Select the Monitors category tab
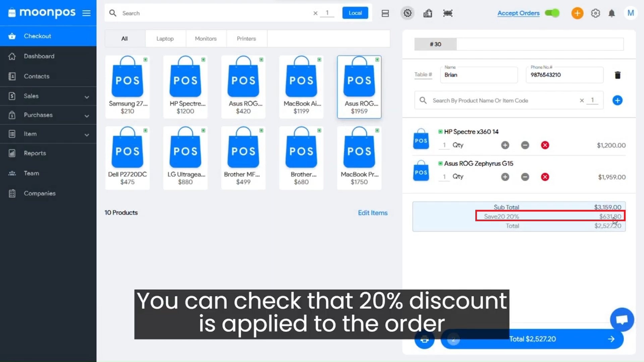 (x=206, y=39)
